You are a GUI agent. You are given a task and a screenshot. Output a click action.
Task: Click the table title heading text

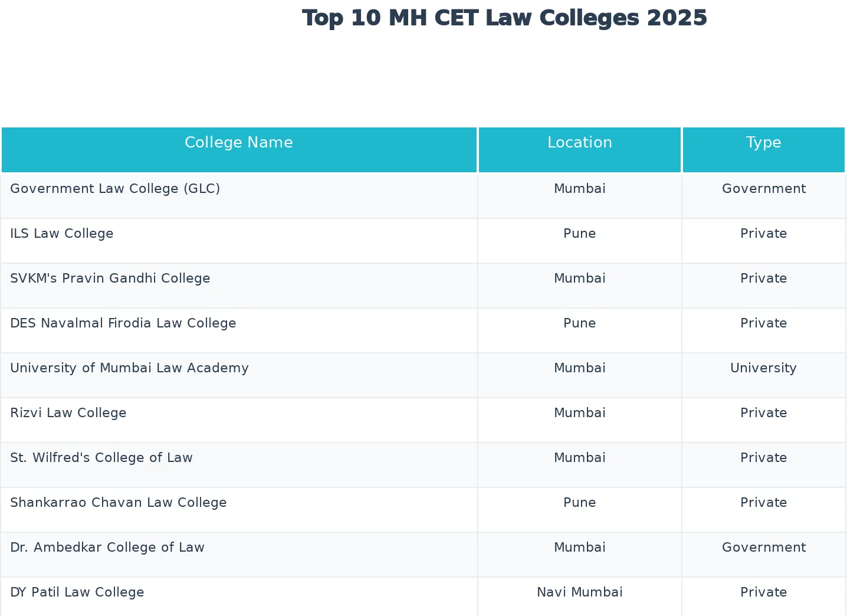(504, 18)
